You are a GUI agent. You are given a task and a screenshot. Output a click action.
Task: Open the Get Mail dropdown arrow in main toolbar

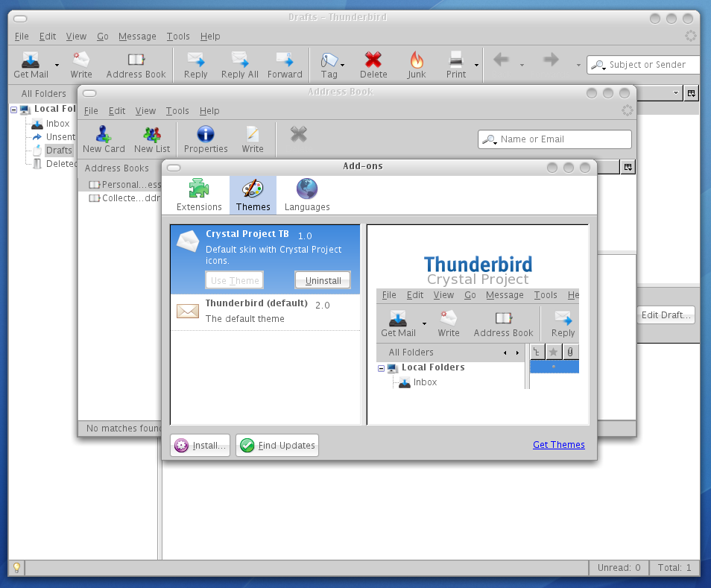[x=57, y=66]
